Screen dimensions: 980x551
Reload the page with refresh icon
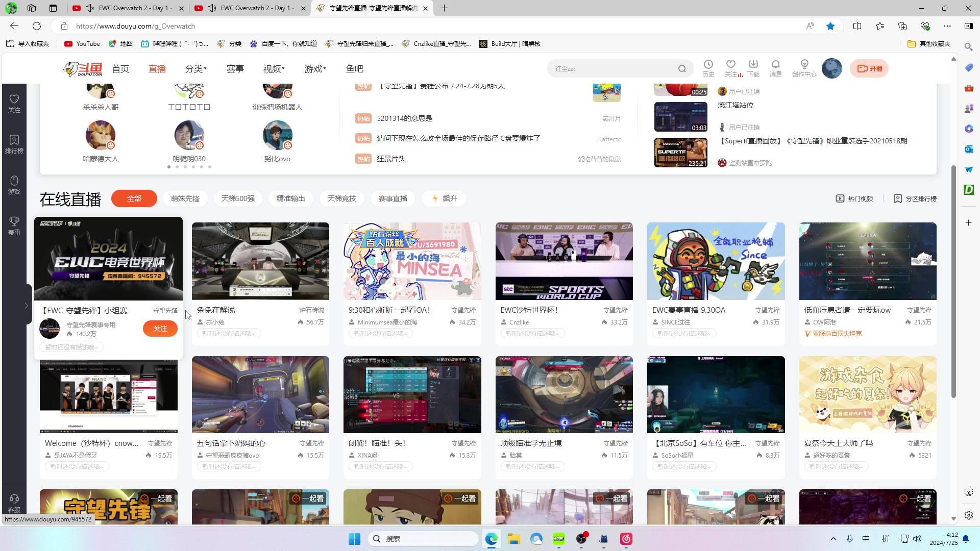(37, 26)
